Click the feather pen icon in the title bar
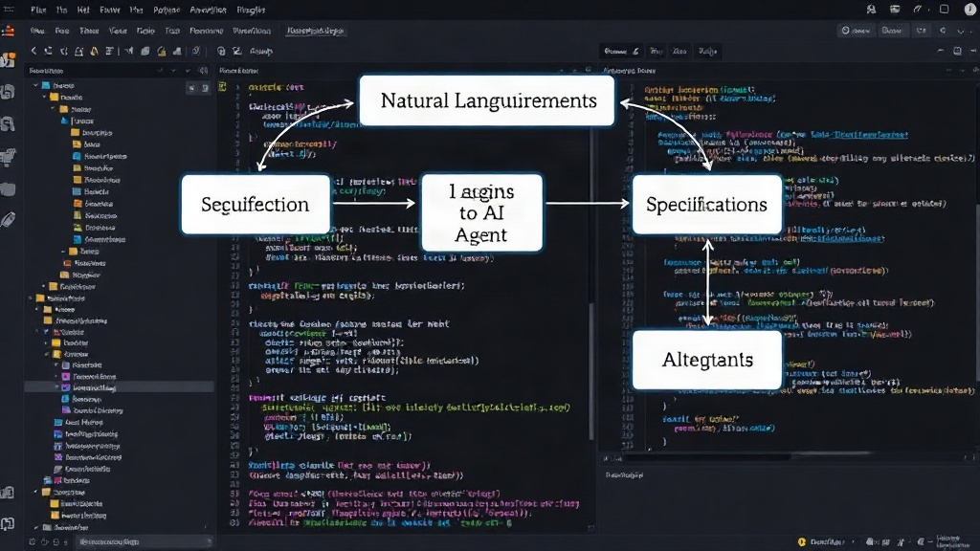 (918, 10)
